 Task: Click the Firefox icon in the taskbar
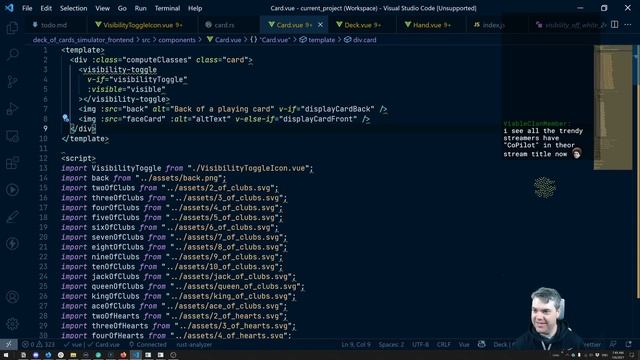tap(123, 355)
